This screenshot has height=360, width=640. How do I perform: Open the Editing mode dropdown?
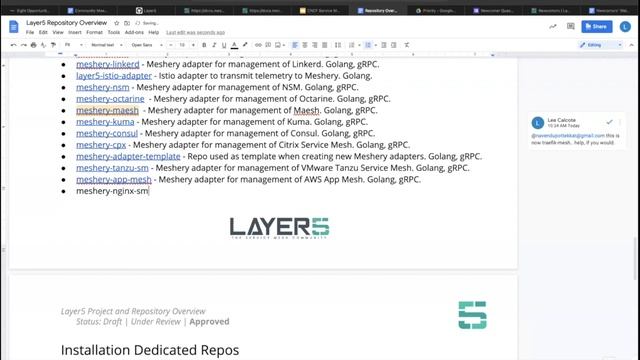pyautogui.click(x=601, y=45)
